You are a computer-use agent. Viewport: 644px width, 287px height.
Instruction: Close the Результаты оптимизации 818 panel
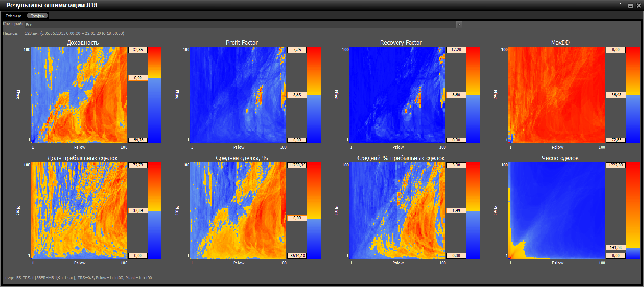coord(639,6)
